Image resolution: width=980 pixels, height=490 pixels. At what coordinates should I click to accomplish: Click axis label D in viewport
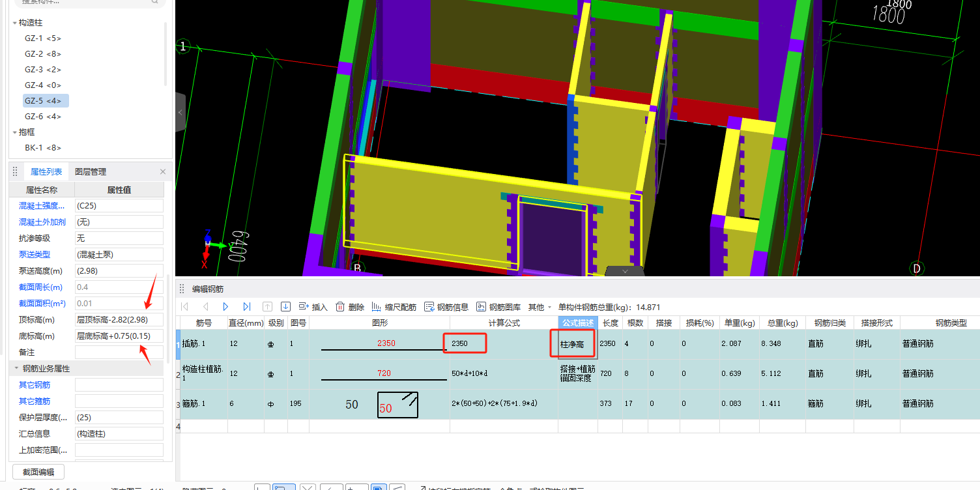pos(916,268)
